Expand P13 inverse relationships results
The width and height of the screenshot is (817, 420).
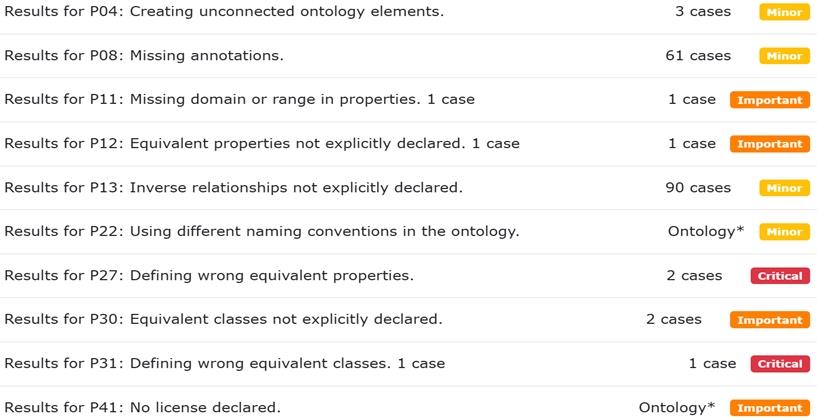233,188
